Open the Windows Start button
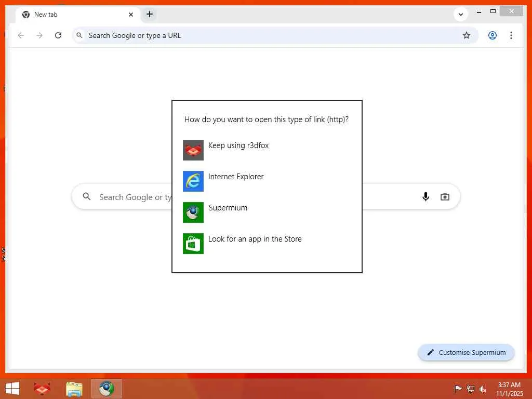The image size is (532, 399). coord(12,389)
